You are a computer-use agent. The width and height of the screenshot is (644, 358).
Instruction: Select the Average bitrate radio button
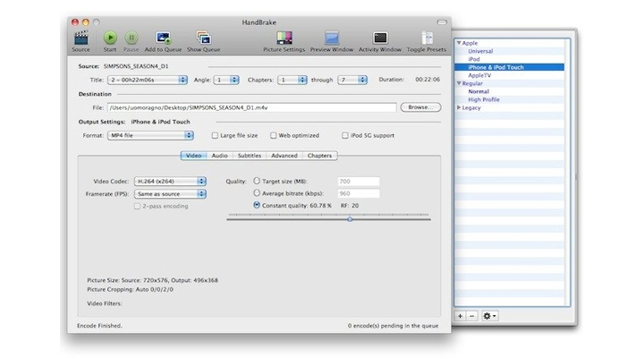258,192
